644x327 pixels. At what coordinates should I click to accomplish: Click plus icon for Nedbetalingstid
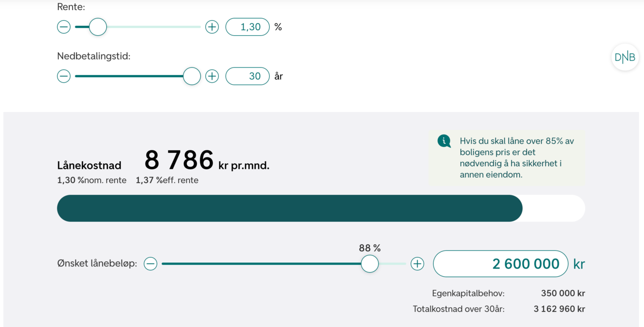212,76
